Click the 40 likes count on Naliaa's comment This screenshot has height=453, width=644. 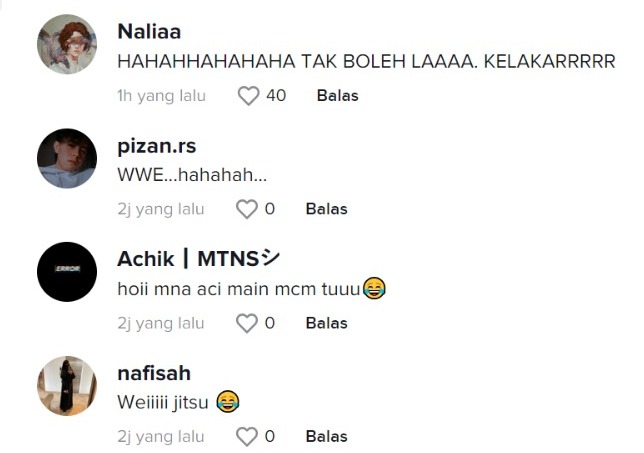(276, 96)
